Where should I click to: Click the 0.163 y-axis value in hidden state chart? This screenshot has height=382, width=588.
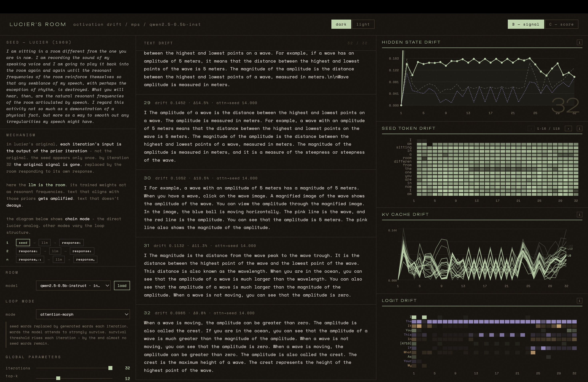click(x=394, y=59)
